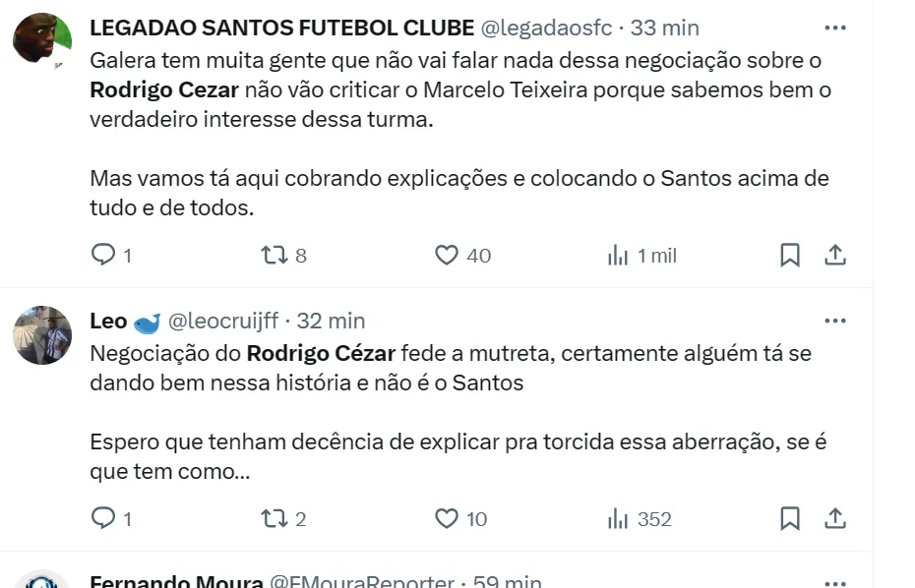
Task: Bookmark the LEGADAO SANTOS tweet
Action: [x=790, y=256]
